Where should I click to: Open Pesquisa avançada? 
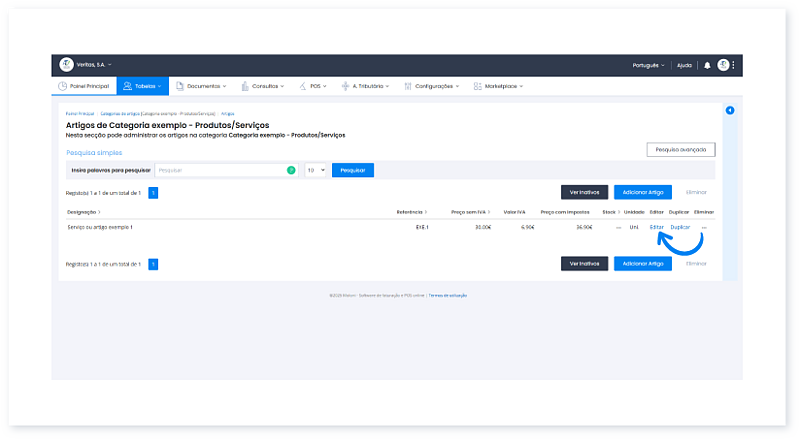pyautogui.click(x=680, y=149)
